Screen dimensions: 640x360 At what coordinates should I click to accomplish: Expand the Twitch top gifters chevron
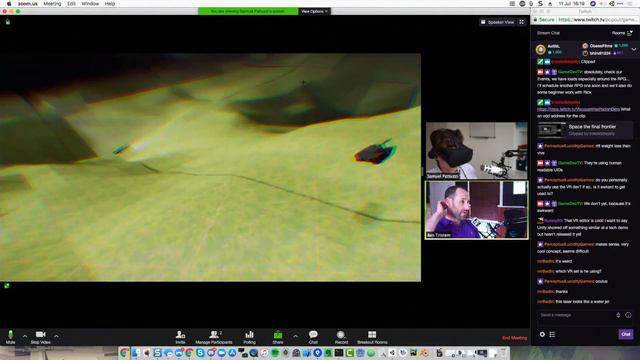[634, 49]
